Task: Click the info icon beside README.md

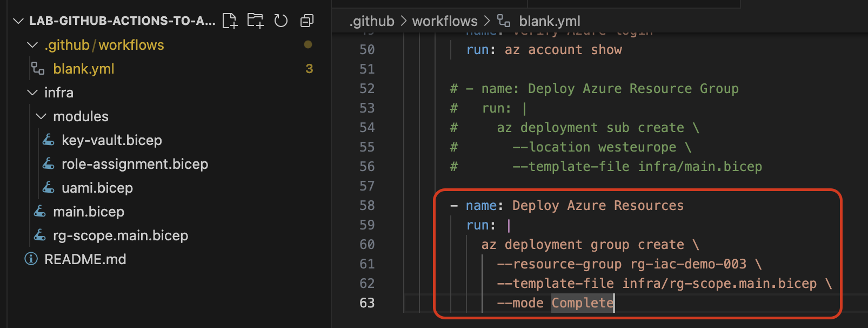Action: point(31,259)
